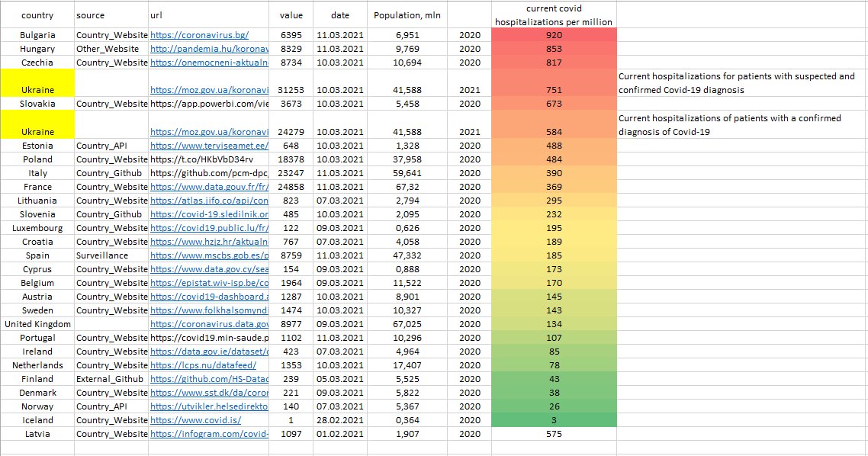The width and height of the screenshot is (868, 456).
Task: Select the Poland value cell showing 18378
Action: (x=291, y=159)
